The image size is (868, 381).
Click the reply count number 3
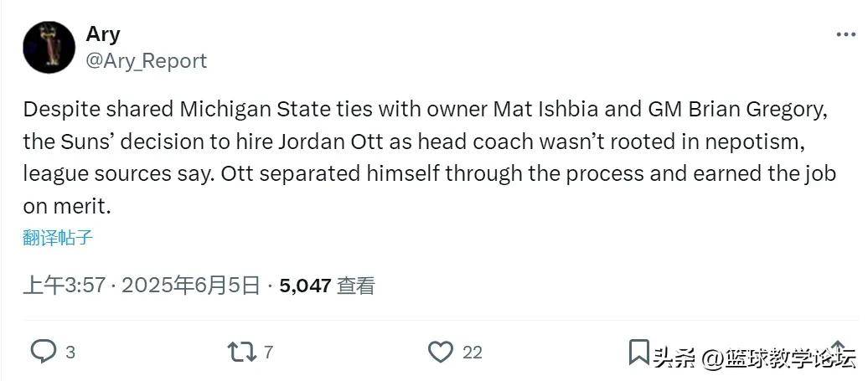pyautogui.click(x=70, y=353)
